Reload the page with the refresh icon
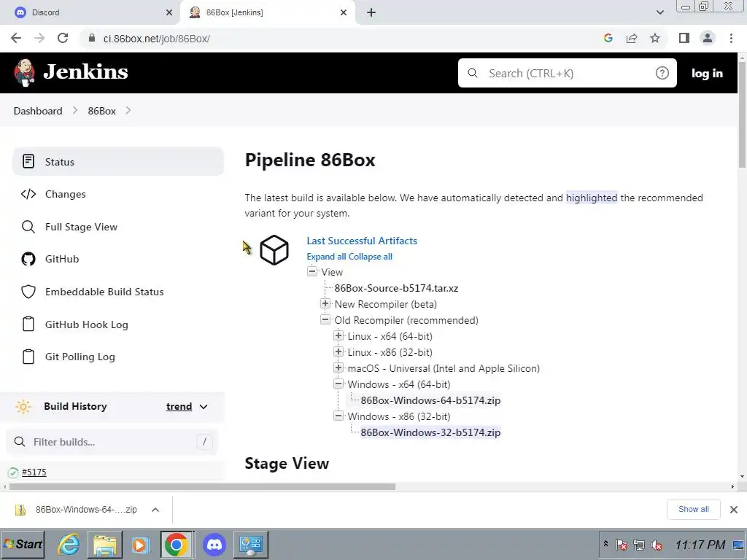747x560 pixels. [63, 38]
